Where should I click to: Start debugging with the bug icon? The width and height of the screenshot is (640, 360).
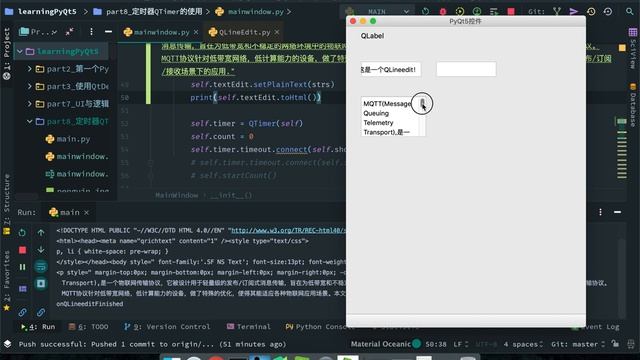click(443, 11)
